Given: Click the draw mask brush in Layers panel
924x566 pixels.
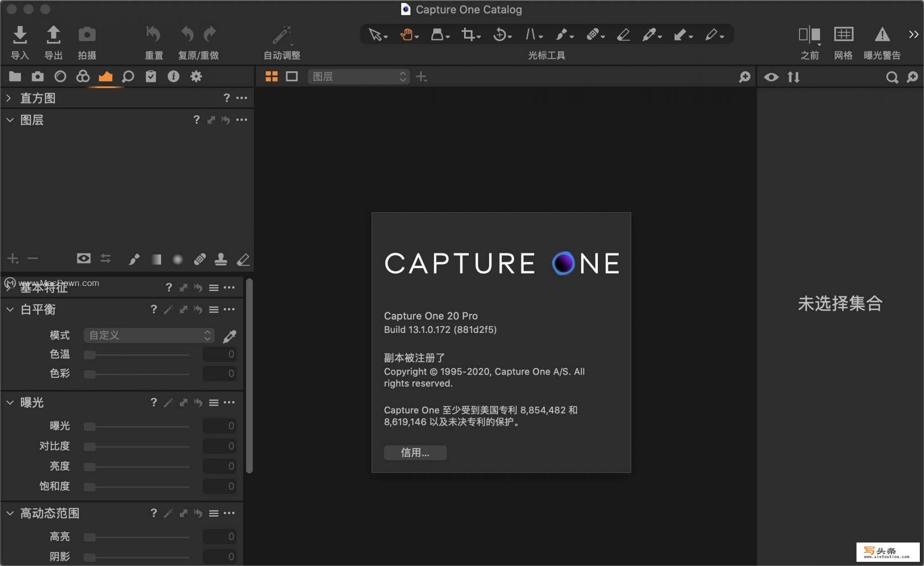Looking at the screenshot, I should (x=134, y=259).
